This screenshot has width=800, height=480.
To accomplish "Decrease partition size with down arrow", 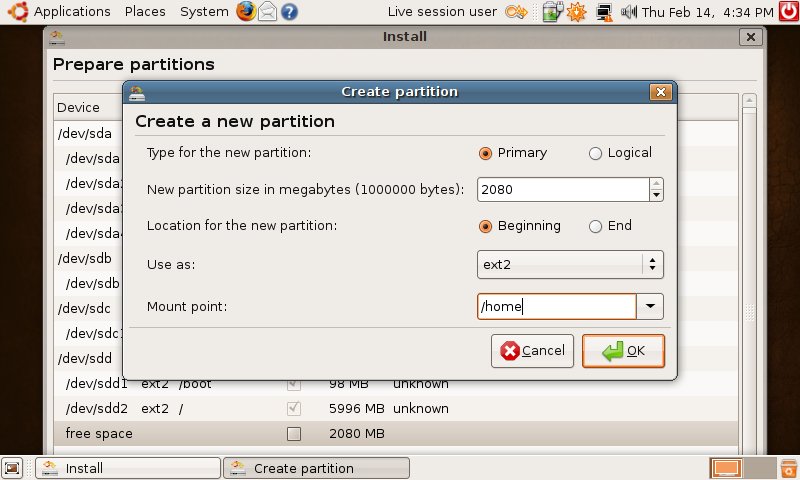I will (x=657, y=195).
